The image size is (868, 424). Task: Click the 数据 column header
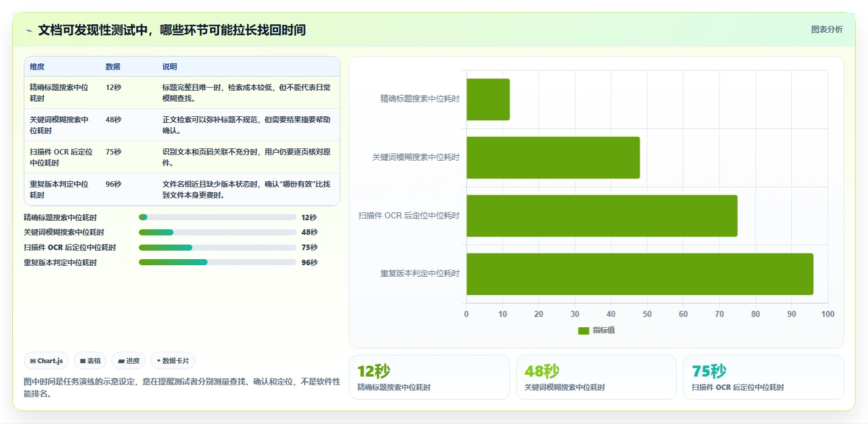click(113, 67)
